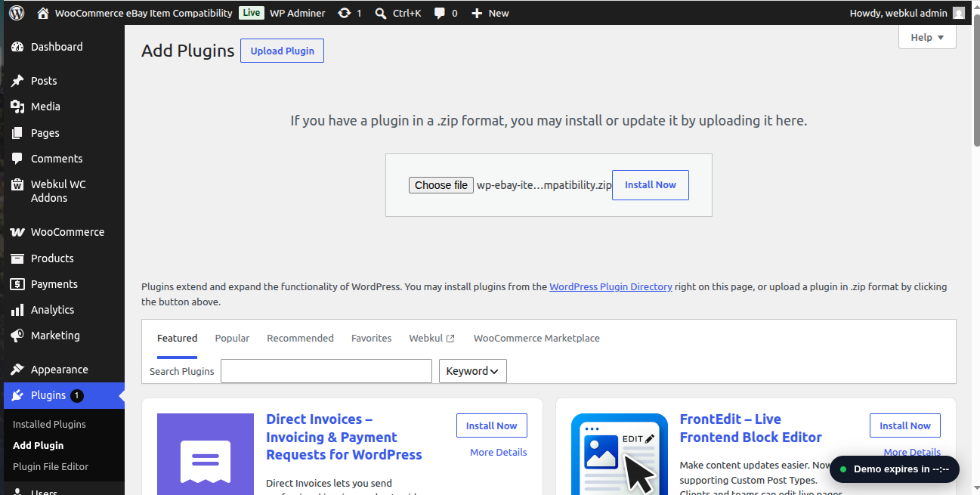Image resolution: width=980 pixels, height=495 pixels.
Task: Open the comments bubble icon in admin bar
Action: pyautogui.click(x=440, y=13)
